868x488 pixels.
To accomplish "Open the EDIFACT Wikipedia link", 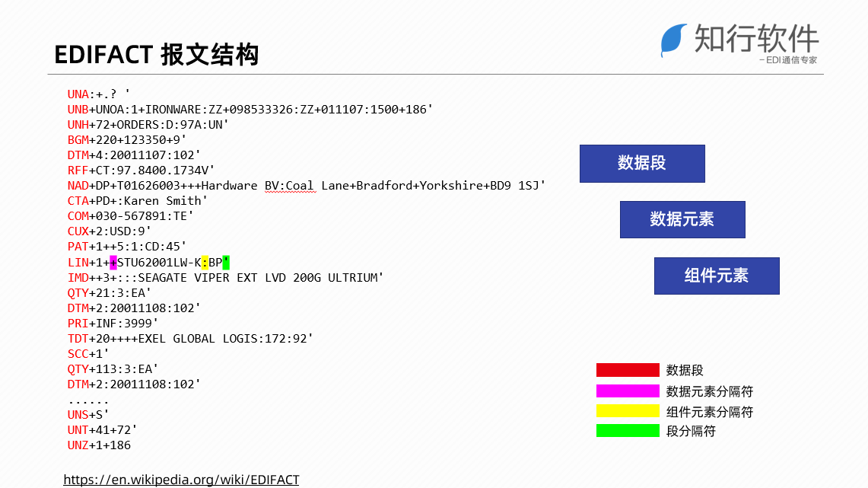I will tap(181, 480).
